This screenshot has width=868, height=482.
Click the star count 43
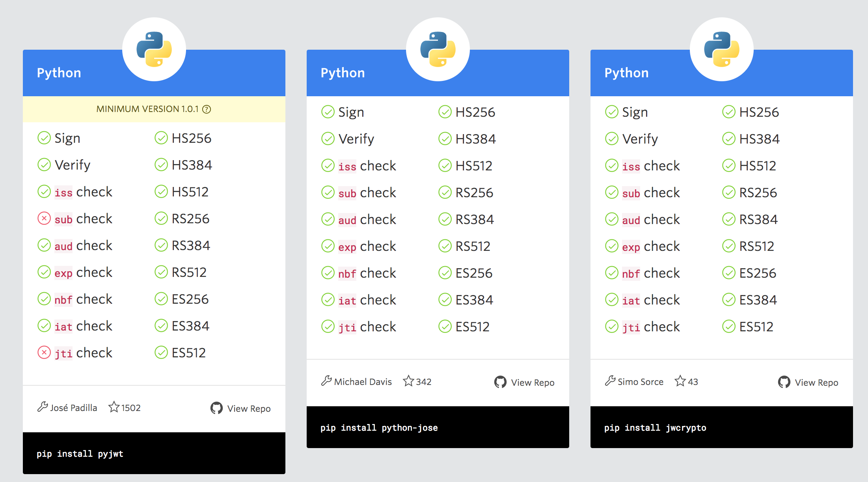tap(693, 382)
